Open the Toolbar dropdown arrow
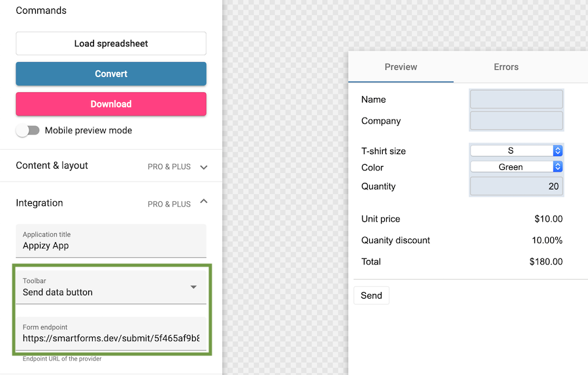Viewport: 588px width, 375px height. pyautogui.click(x=193, y=287)
